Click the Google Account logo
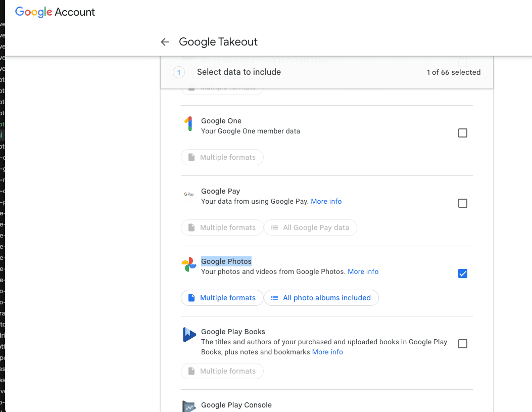This screenshot has height=412, width=532. coord(55,12)
